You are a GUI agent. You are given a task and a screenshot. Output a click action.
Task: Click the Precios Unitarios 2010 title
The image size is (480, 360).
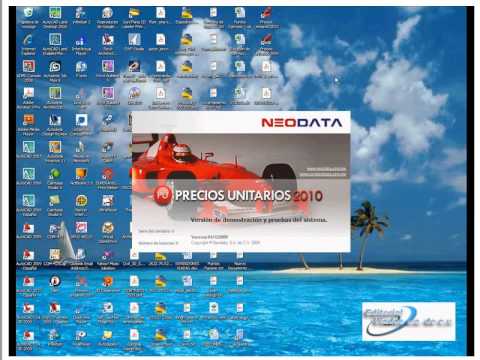[x=249, y=195]
